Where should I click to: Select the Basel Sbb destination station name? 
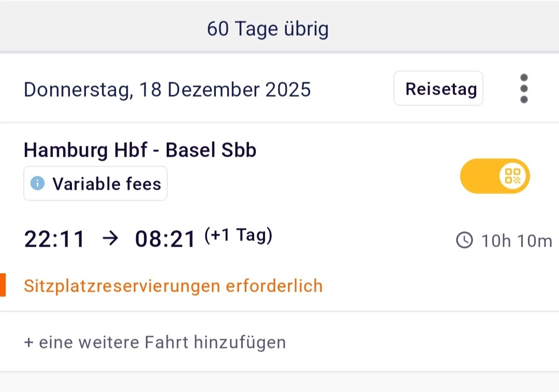(x=211, y=150)
